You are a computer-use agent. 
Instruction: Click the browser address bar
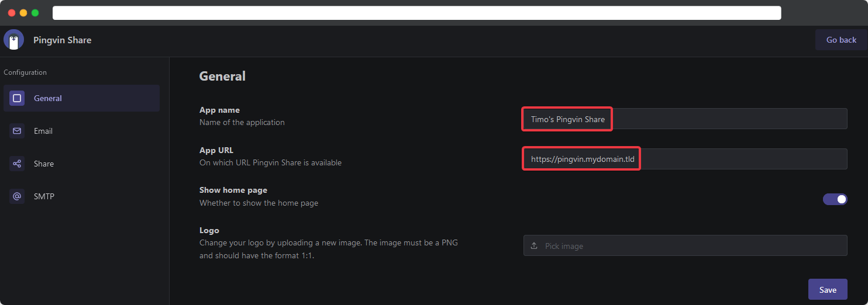(x=416, y=13)
